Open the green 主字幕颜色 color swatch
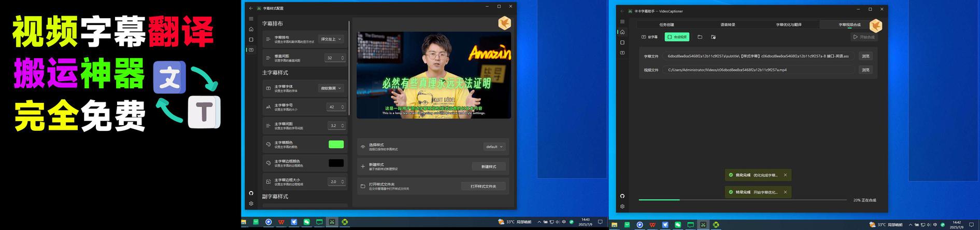This screenshot has width=980, height=230. click(336, 144)
